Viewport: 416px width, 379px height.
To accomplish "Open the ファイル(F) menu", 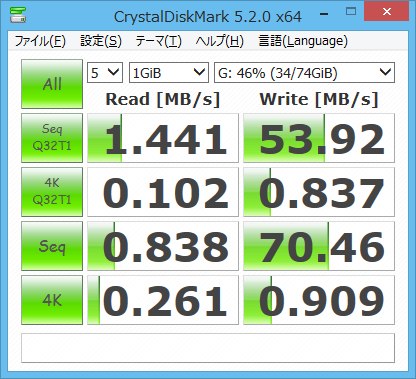I will pos(40,41).
